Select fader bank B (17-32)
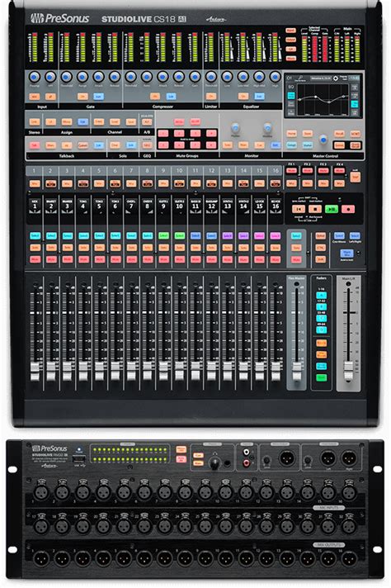391x588 pixels. pos(321,306)
